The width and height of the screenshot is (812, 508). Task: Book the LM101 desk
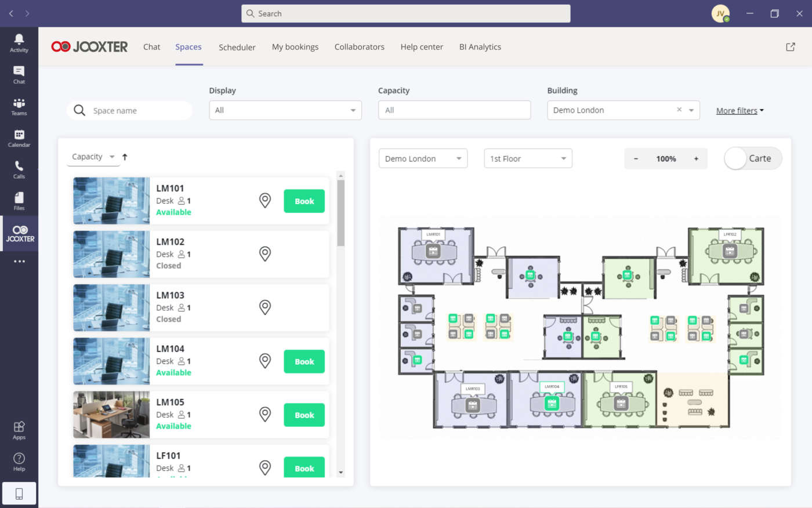click(x=304, y=201)
